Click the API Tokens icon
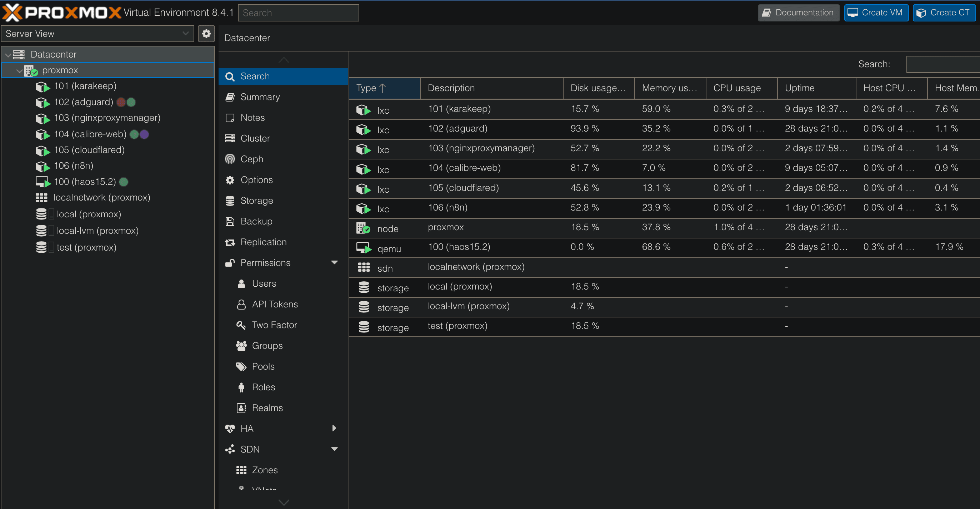 pos(241,304)
